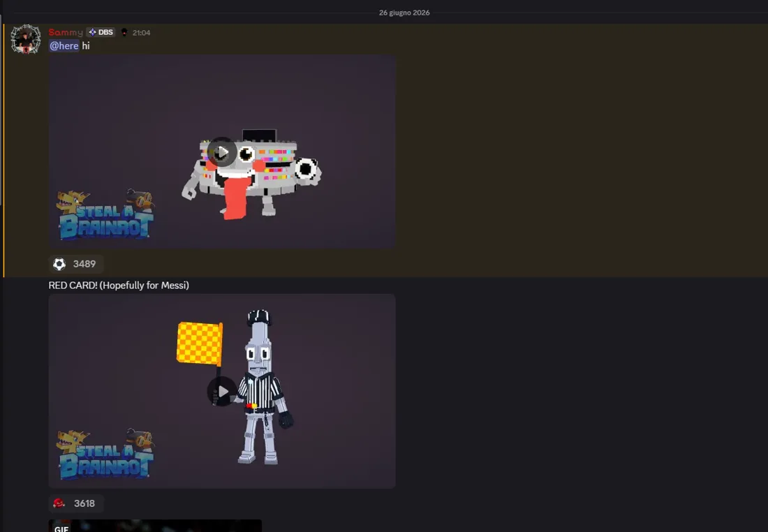Play the boombox character video
This screenshot has height=532, width=768.
point(222,152)
